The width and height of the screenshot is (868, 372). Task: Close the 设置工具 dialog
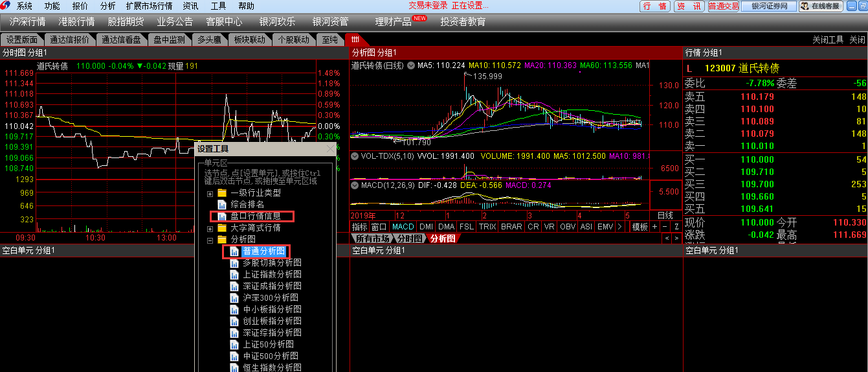coord(331,148)
